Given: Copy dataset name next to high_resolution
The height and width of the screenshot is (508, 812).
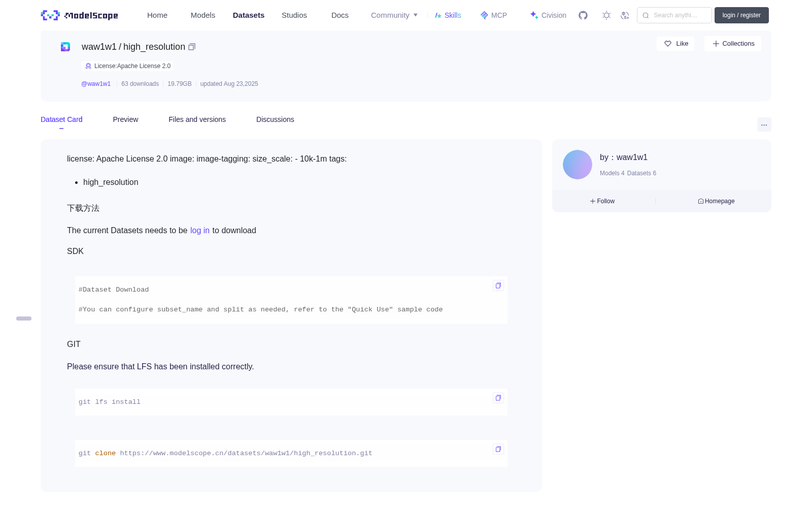Looking at the screenshot, I should (192, 47).
